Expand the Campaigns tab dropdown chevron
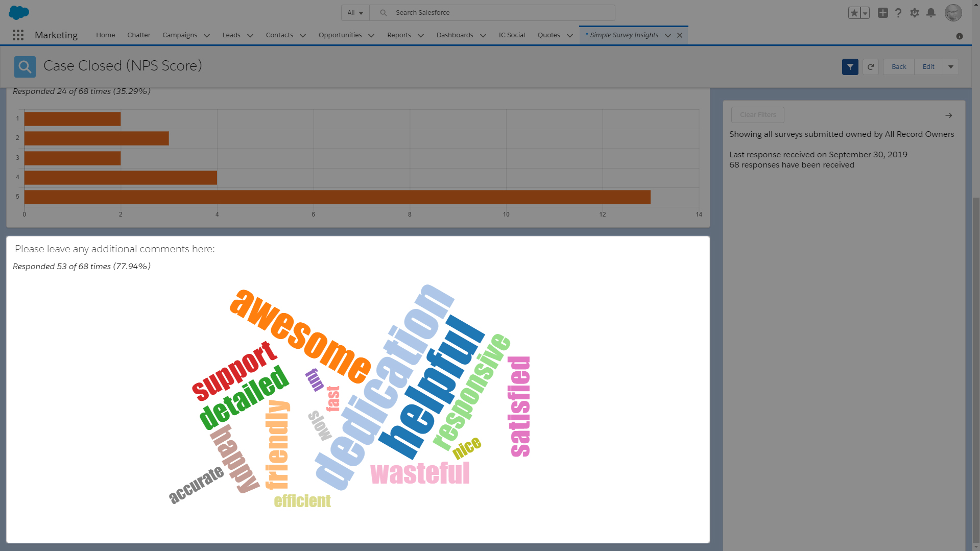Viewport: 980px width, 551px height. tap(207, 35)
